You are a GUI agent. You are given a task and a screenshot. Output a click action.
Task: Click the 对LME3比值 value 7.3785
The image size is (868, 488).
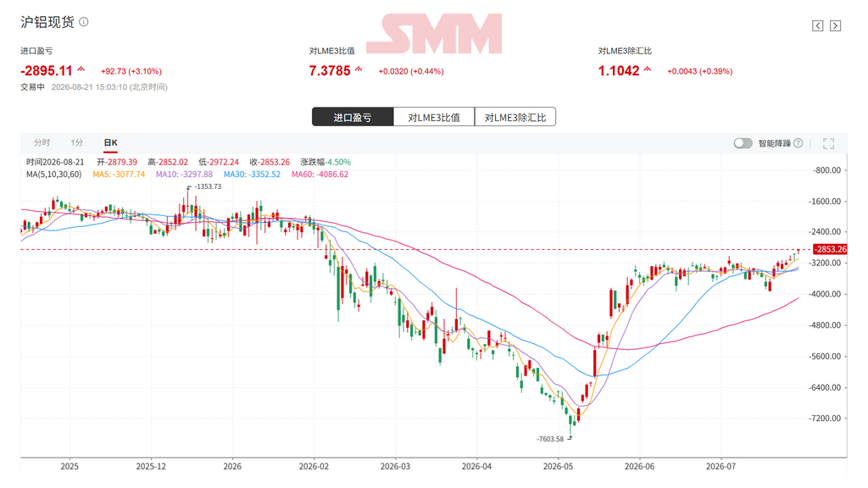[x=330, y=71]
